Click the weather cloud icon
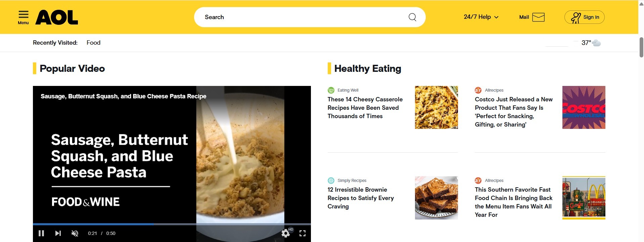 pyautogui.click(x=596, y=43)
